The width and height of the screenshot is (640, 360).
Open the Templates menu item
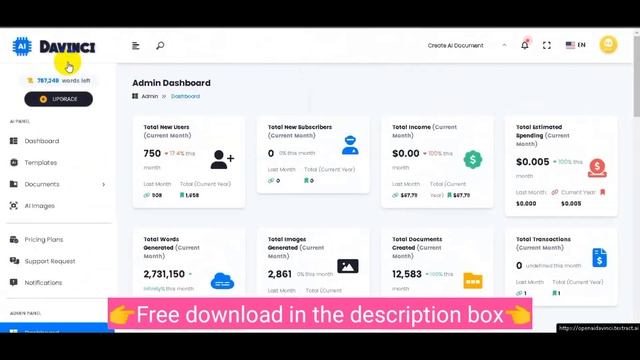[x=41, y=162]
